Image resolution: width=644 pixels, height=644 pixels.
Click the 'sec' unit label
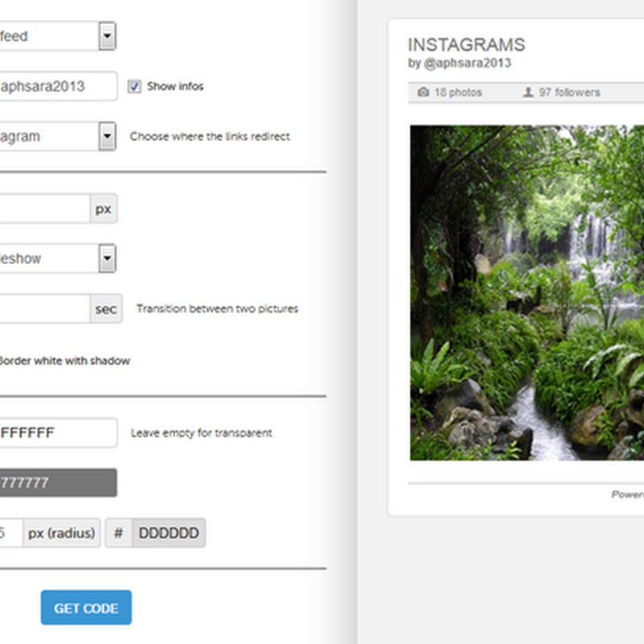pos(106,308)
